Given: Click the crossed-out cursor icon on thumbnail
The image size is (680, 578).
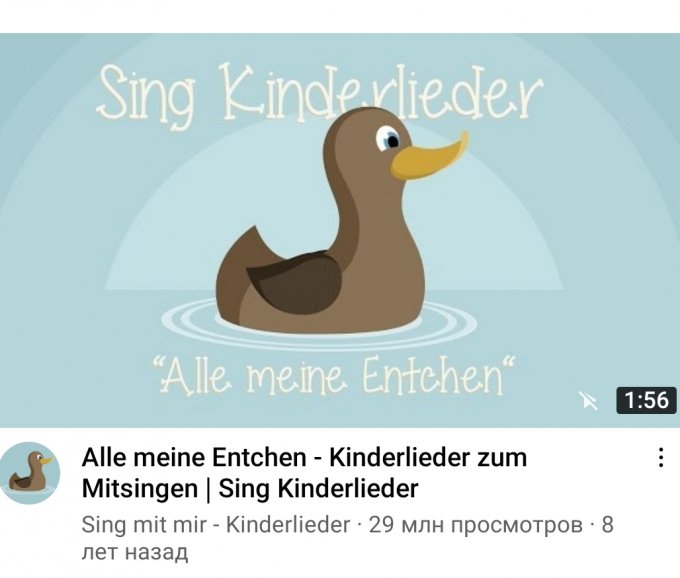Looking at the screenshot, I should 589,400.
